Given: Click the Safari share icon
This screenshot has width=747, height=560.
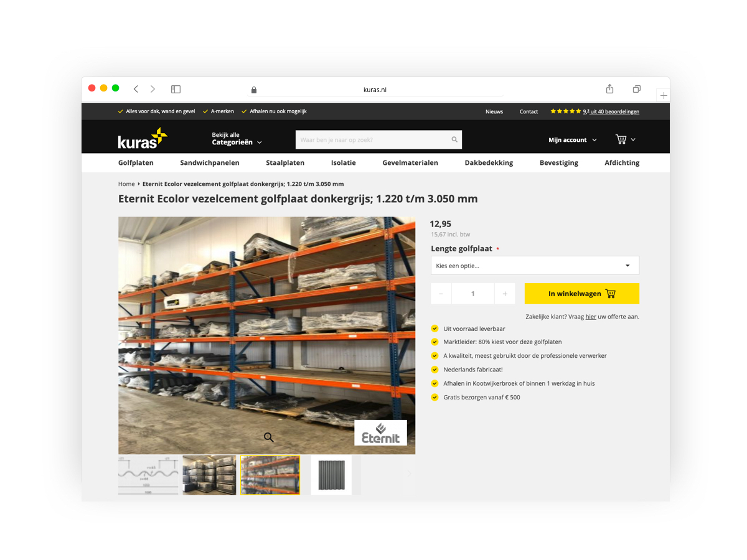Looking at the screenshot, I should click(609, 89).
